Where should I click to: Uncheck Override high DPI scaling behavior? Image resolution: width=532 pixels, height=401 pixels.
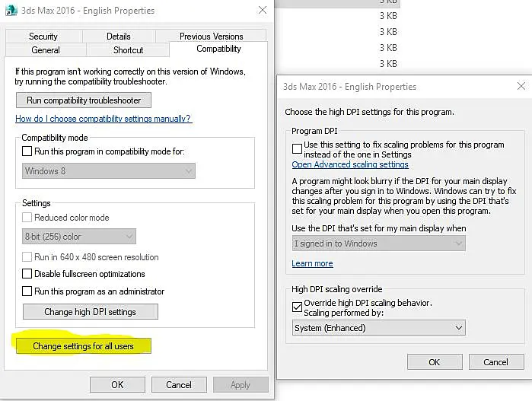coord(298,307)
